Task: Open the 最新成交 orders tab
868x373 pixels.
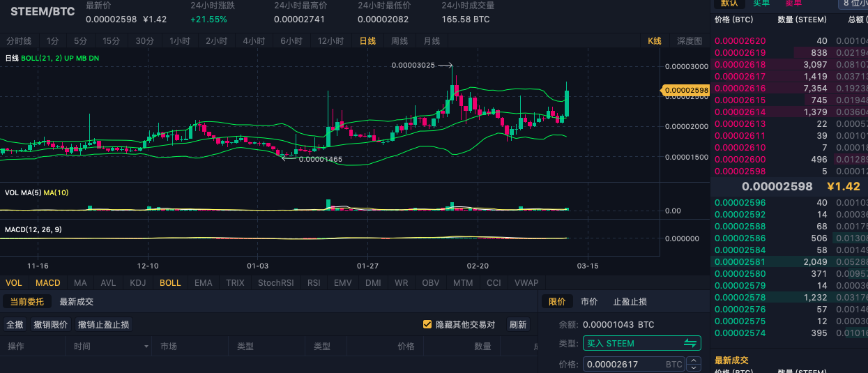Action: point(77,302)
